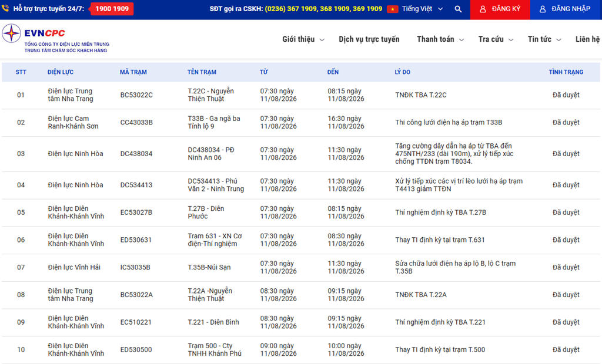Image resolution: width=602 pixels, height=364 pixels.
Task: Open the Thanh toán menu
Action: (x=436, y=39)
